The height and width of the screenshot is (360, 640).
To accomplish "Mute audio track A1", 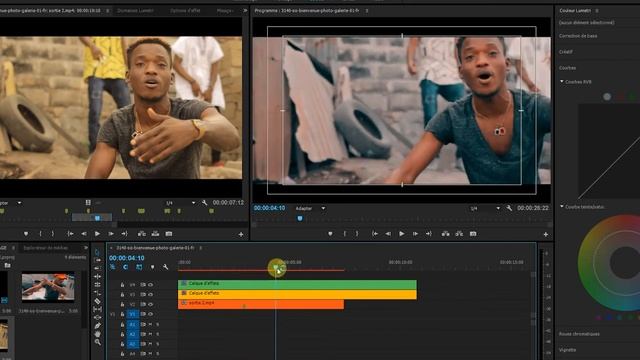I will point(150,324).
